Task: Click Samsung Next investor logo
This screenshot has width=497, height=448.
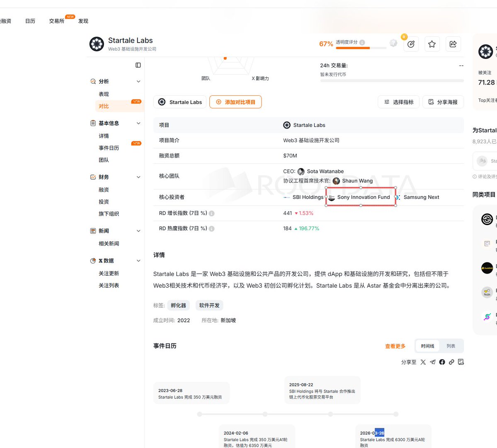Action: coord(398,197)
